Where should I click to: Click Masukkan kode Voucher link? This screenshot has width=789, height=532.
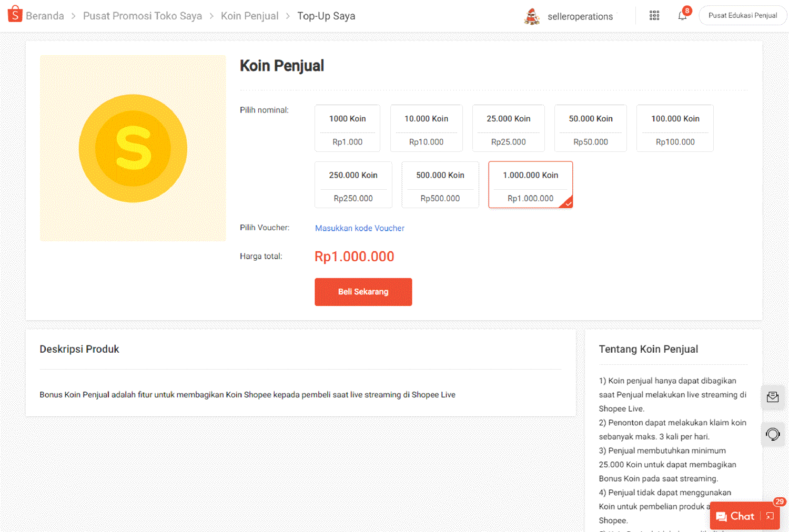[x=360, y=228]
